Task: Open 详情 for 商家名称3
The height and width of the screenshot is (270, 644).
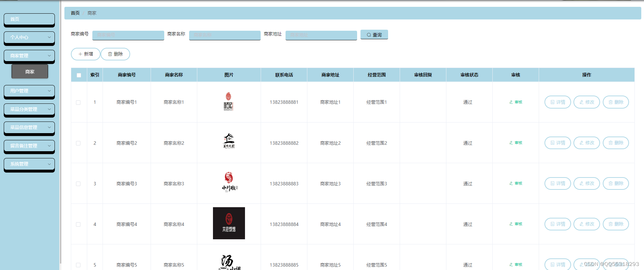Action: tap(558, 183)
